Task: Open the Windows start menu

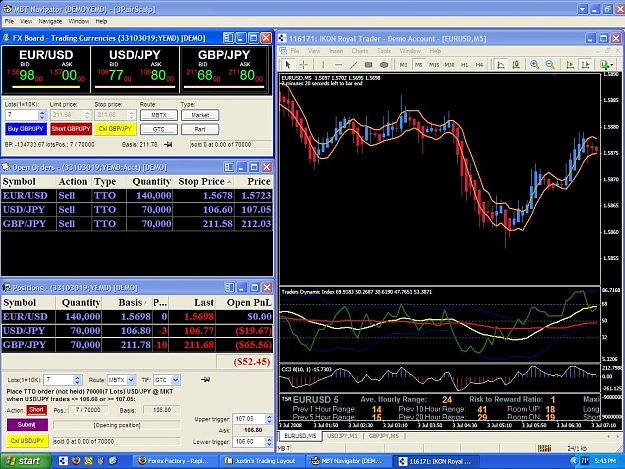Action: (25, 461)
